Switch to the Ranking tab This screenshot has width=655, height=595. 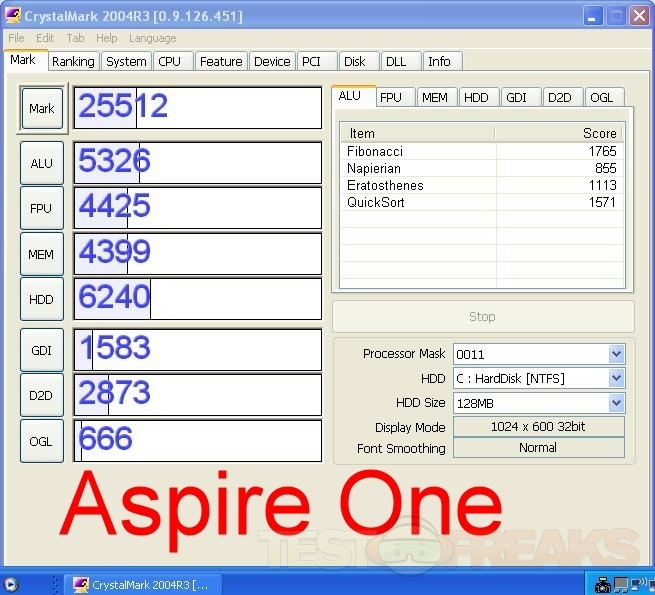point(73,61)
